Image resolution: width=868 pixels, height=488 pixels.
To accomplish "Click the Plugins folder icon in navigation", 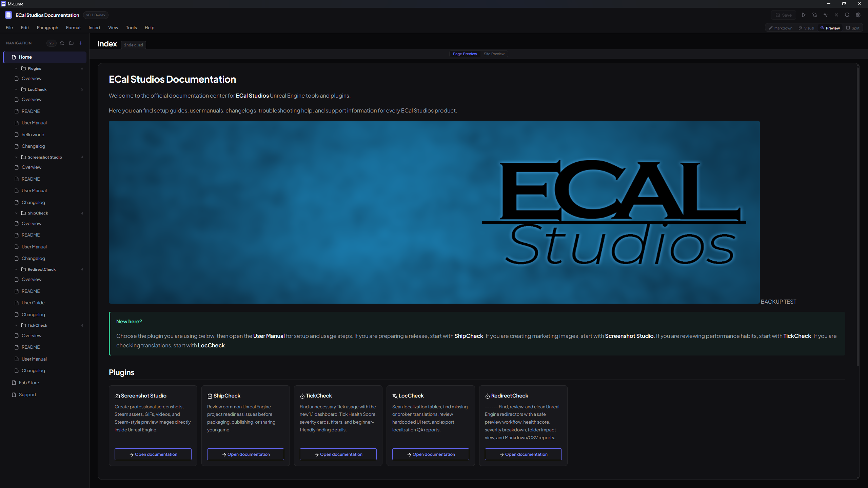I will pyautogui.click(x=23, y=68).
